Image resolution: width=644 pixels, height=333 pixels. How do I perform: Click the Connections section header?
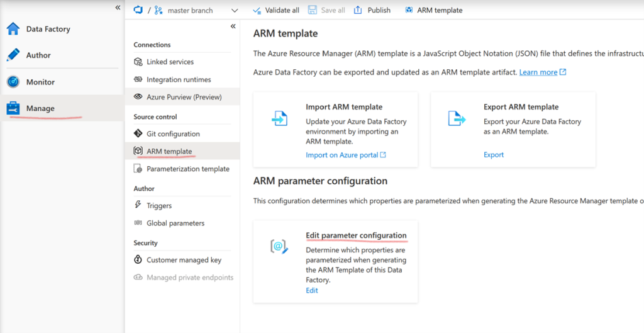click(152, 45)
